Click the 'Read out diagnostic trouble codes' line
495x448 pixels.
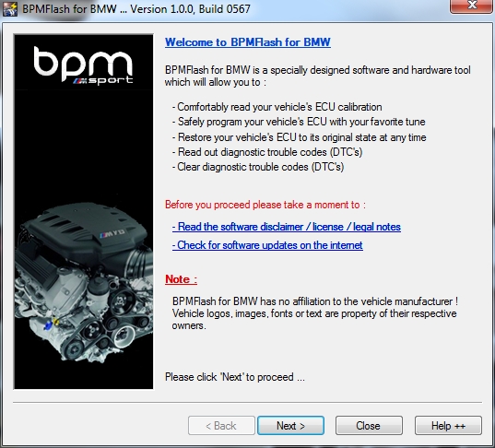(267, 152)
